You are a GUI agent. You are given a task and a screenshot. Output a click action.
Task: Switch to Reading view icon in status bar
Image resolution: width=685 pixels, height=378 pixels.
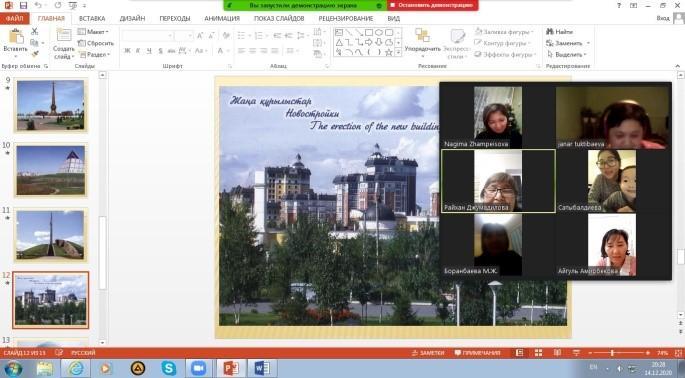pos(557,353)
